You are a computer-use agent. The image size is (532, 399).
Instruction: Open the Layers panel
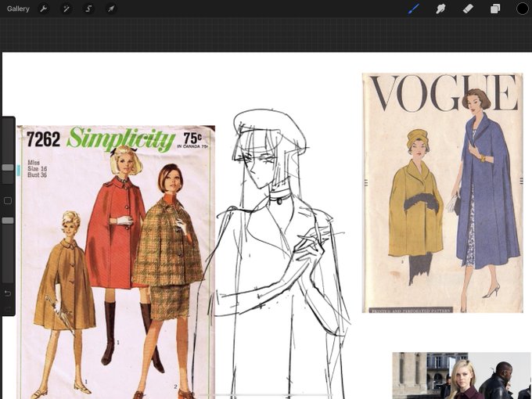[x=495, y=9]
